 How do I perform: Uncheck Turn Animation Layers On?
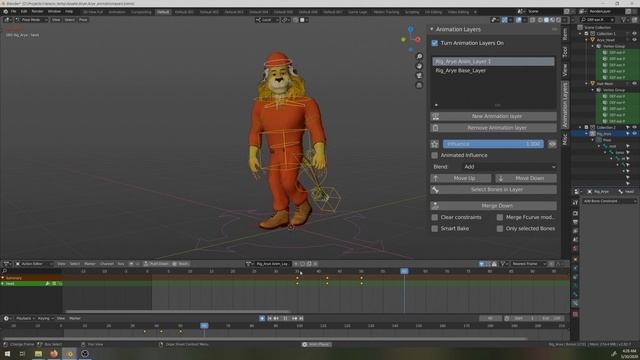click(435, 43)
